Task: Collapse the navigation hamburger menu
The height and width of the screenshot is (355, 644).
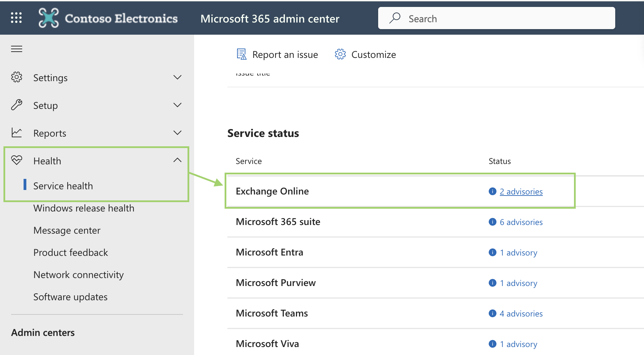Action: pyautogui.click(x=17, y=49)
